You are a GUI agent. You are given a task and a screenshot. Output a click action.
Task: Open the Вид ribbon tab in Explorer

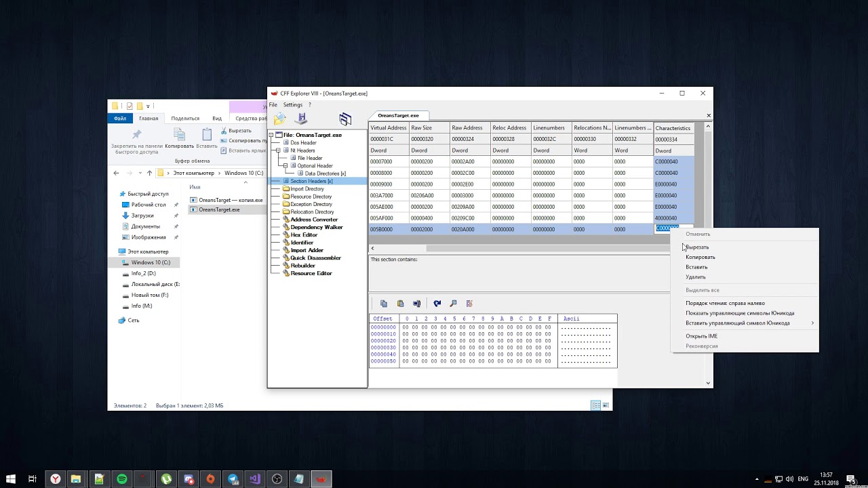pyautogui.click(x=217, y=119)
